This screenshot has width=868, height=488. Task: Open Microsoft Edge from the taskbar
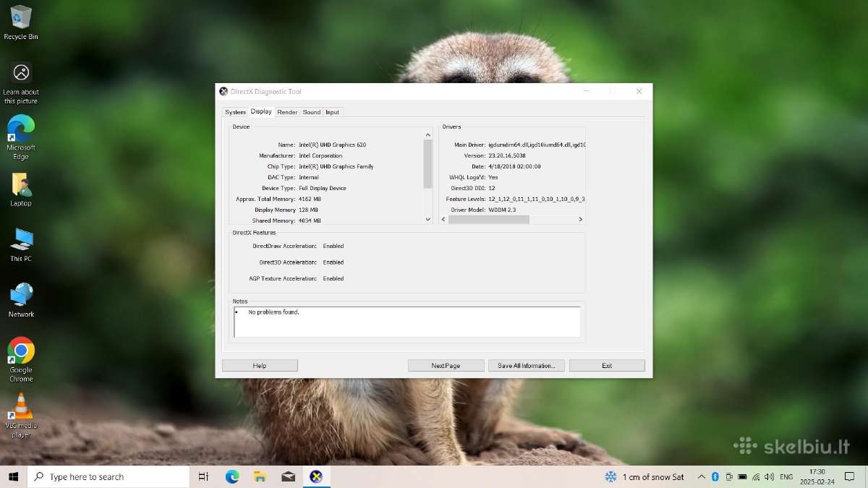232,476
